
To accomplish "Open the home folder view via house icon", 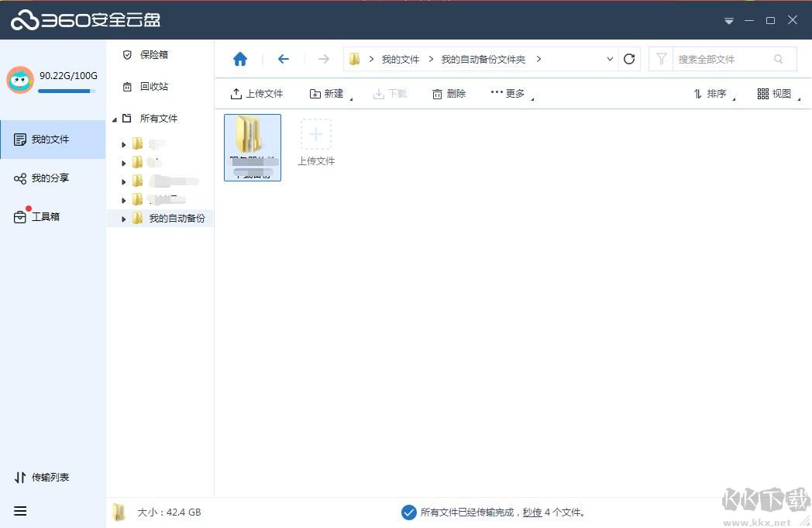I will [x=239, y=58].
